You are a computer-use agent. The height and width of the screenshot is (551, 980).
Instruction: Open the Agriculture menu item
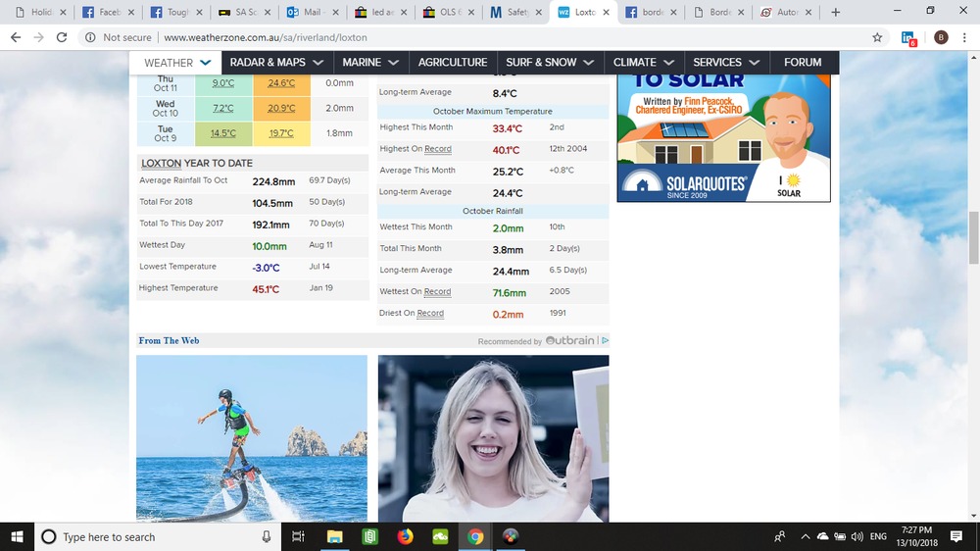pyautogui.click(x=452, y=62)
